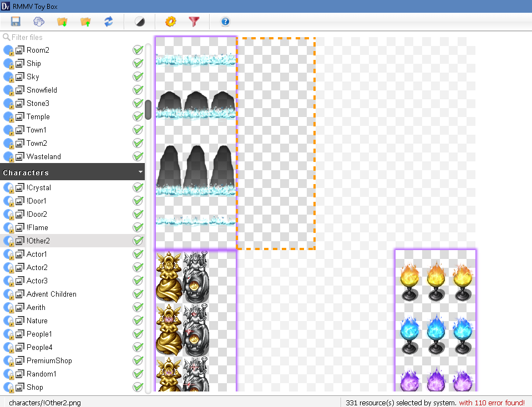Viewport: 532px width, 407px height.
Task: Click the import folder with green arrow
Action: pyautogui.click(x=62, y=22)
